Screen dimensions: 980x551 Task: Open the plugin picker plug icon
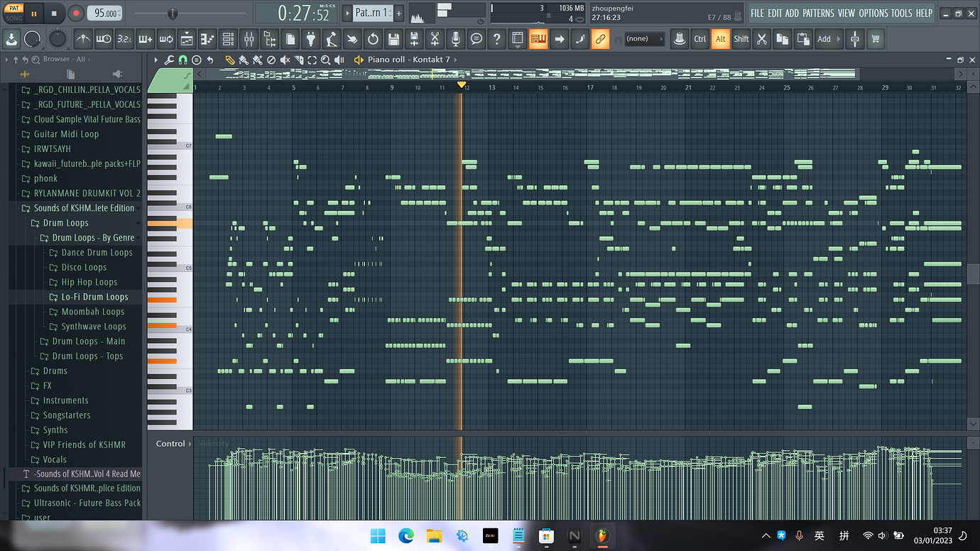click(311, 39)
